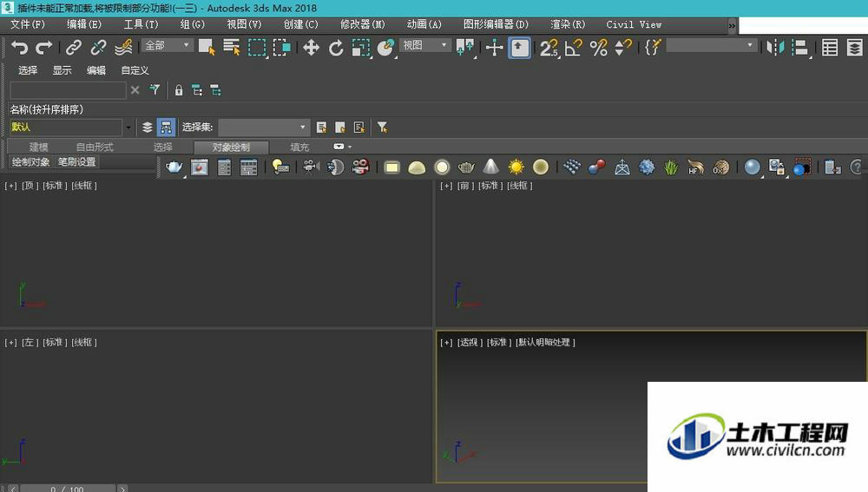Open the 文件(F) menu

(x=28, y=24)
